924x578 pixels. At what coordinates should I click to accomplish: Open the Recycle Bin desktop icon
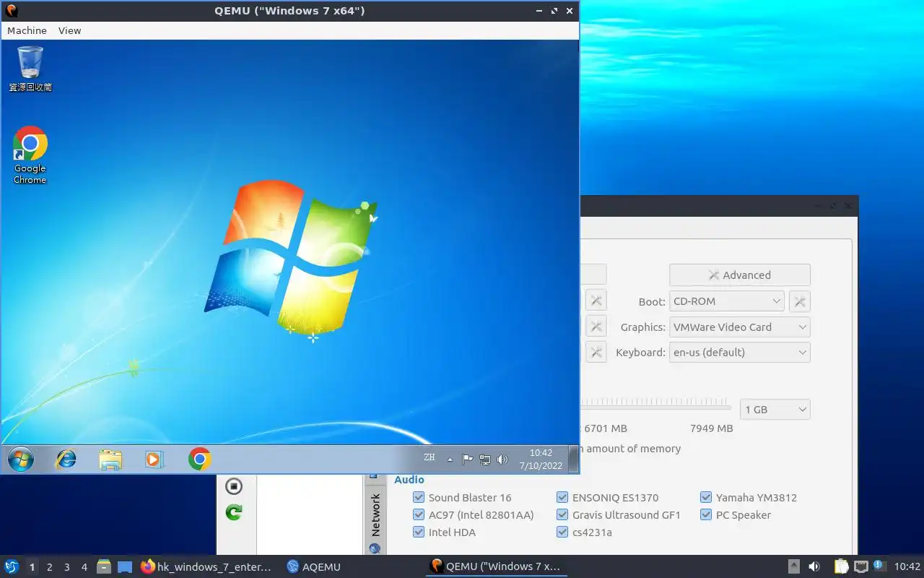point(30,69)
